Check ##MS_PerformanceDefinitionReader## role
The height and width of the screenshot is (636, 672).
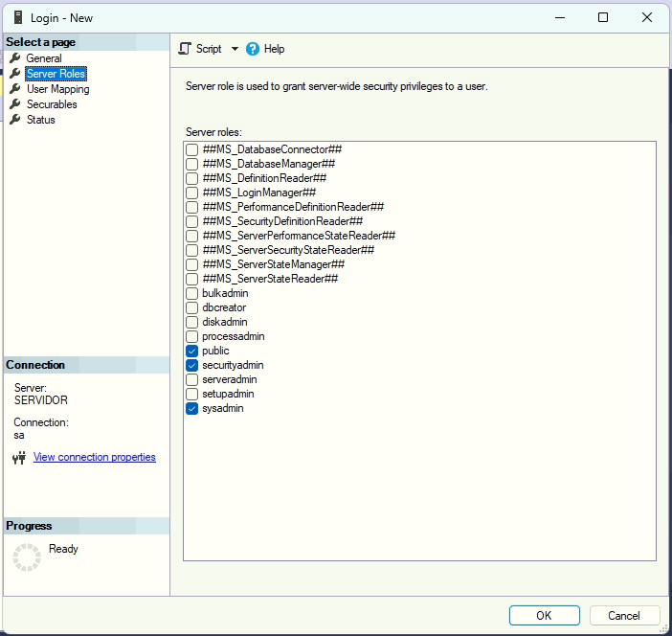(191, 207)
